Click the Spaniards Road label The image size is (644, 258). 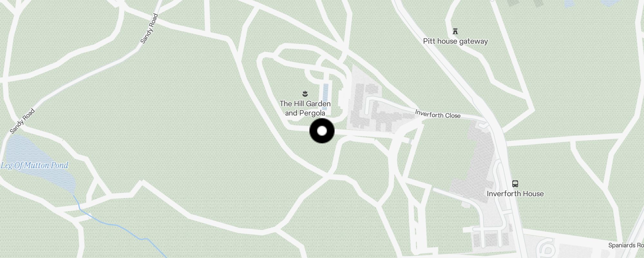(x=626, y=245)
